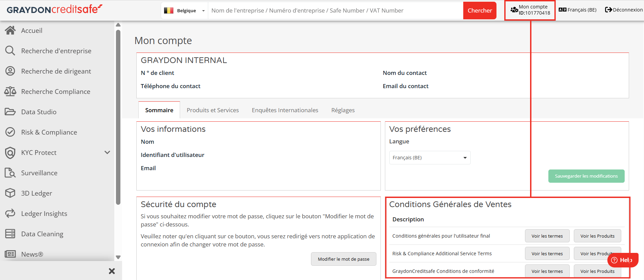The height and width of the screenshot is (280, 644).
Task: Click the arrows icon for Ledger Insights
Action: (x=10, y=214)
